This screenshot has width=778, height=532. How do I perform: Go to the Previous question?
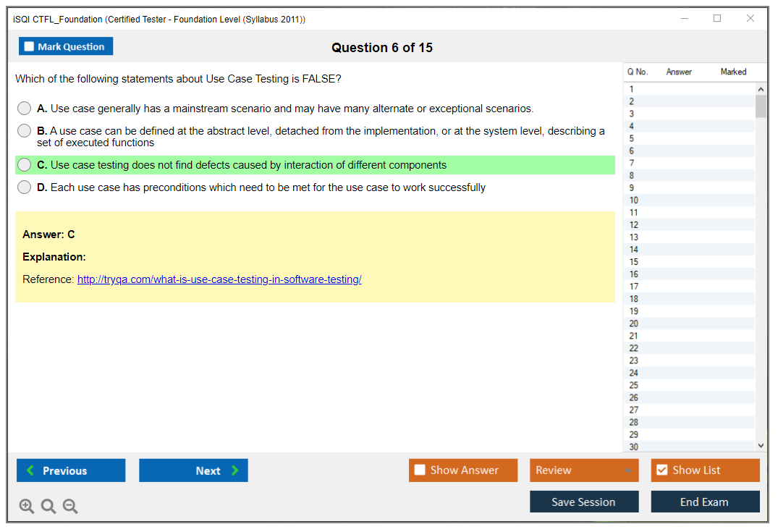71,470
